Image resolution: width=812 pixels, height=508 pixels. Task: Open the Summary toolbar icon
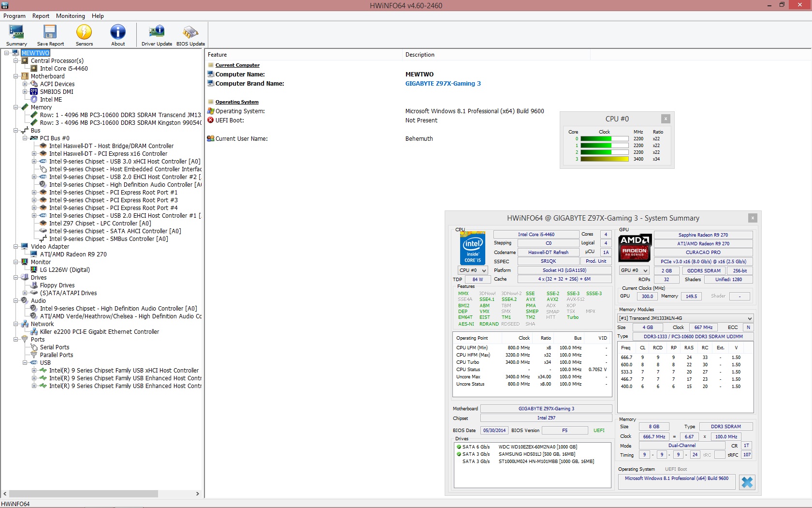point(16,35)
